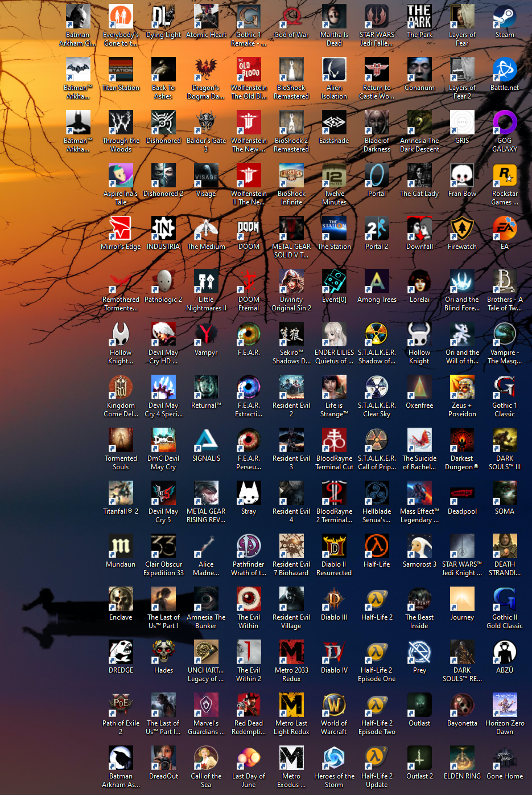This screenshot has height=795, width=532.
Task: Select the Diablo IV icon
Action: [334, 652]
